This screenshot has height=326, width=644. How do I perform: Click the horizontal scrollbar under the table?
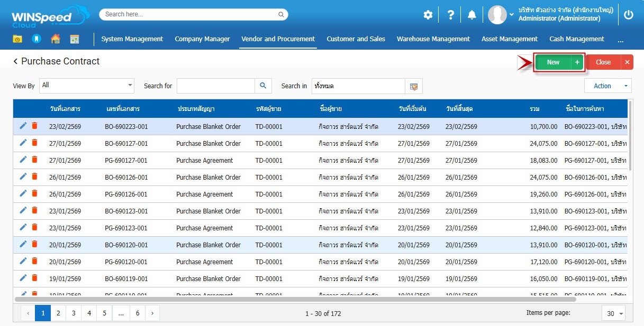click(x=295, y=299)
